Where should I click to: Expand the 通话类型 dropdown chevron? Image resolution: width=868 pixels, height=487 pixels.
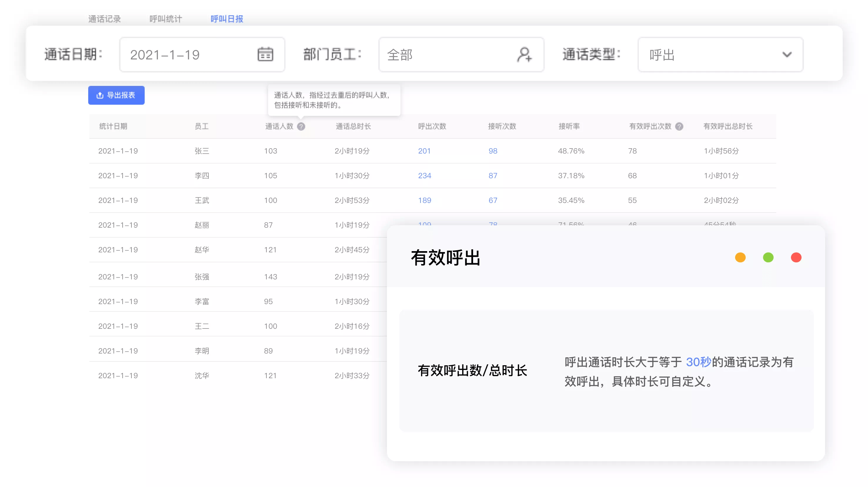787,55
